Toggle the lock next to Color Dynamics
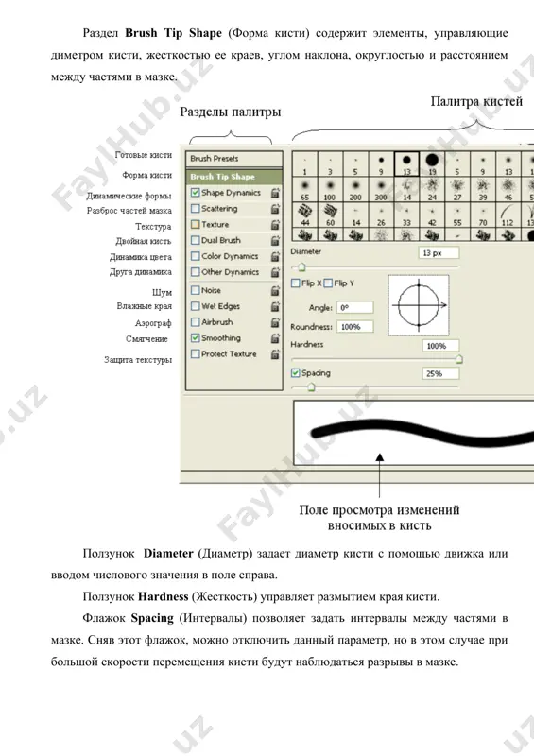Screen dimensions: 534x756 [x=275, y=256]
